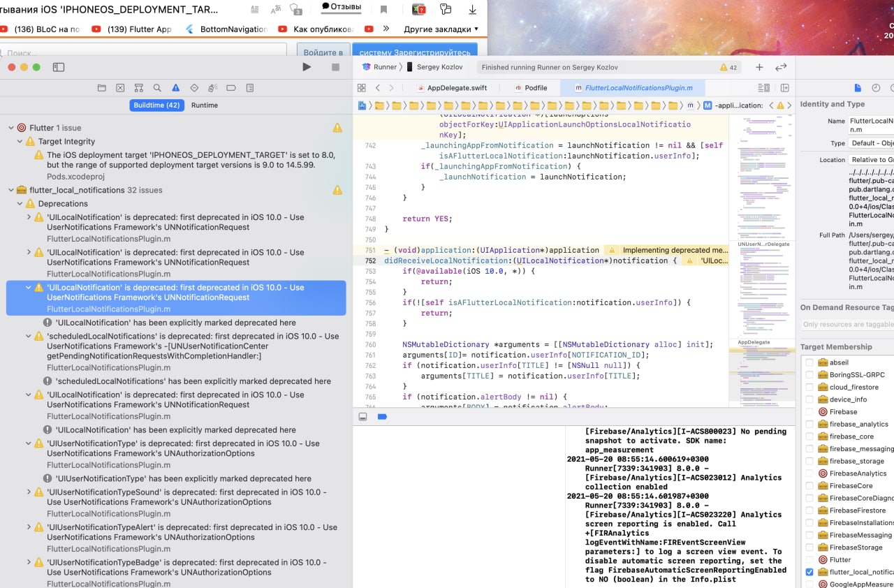
Task: Click the 'Implementing deprecated me...' inline warning
Action: pos(666,250)
